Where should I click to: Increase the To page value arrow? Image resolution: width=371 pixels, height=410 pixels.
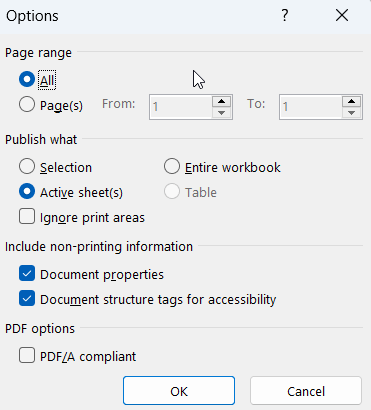(351, 101)
